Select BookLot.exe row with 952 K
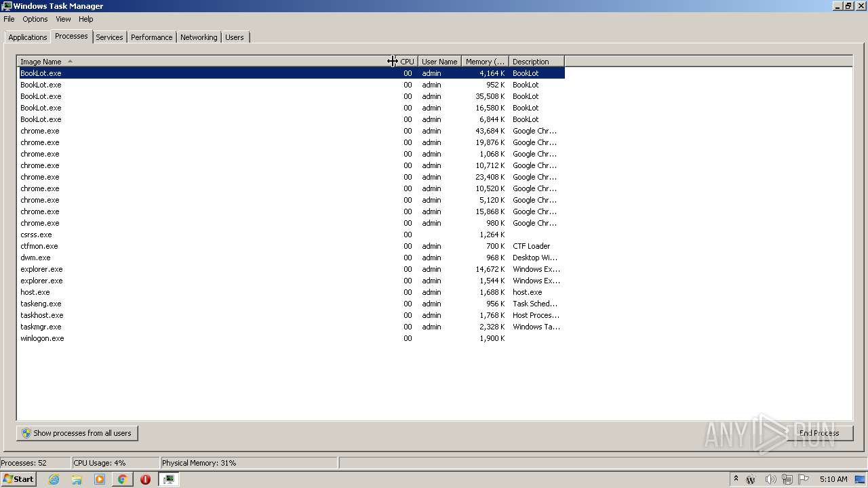The width and height of the screenshot is (868, 488). 291,85
